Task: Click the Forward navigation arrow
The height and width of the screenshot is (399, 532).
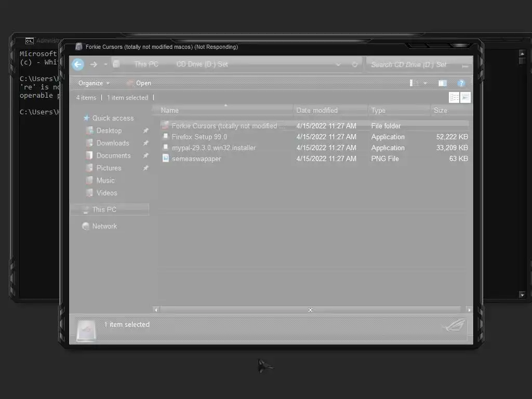Action: pos(94,64)
